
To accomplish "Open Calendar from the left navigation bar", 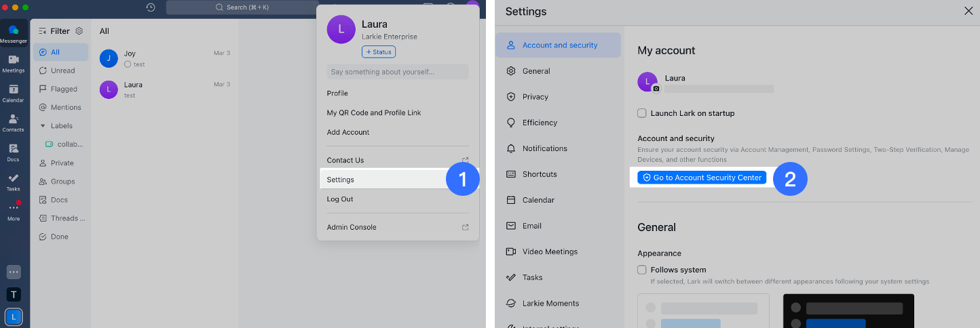I will [14, 93].
